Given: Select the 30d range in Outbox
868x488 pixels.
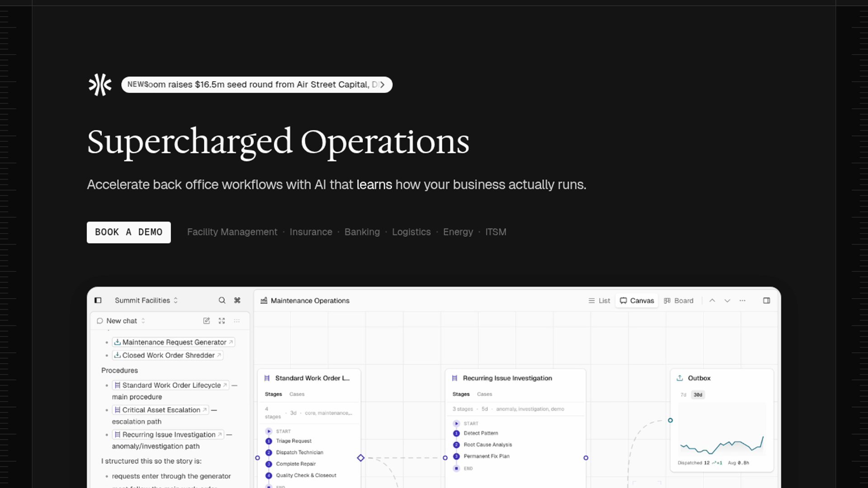Looking at the screenshot, I should coord(698,395).
